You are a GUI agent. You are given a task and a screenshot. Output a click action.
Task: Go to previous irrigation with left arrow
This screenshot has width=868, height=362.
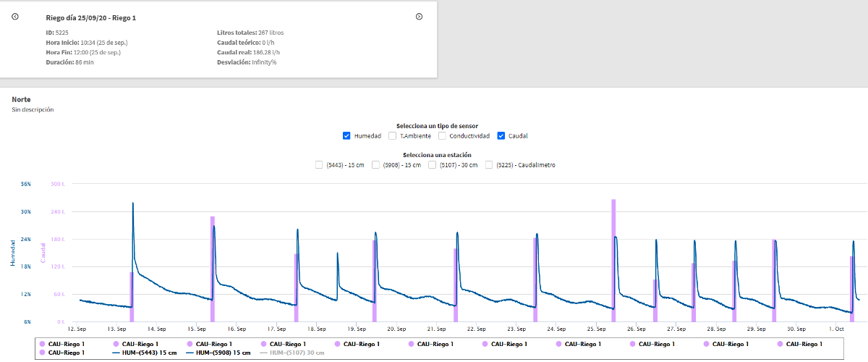click(x=15, y=17)
